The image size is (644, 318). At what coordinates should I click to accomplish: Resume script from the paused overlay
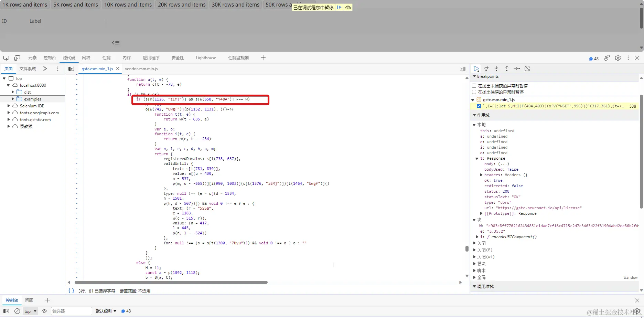(339, 7)
